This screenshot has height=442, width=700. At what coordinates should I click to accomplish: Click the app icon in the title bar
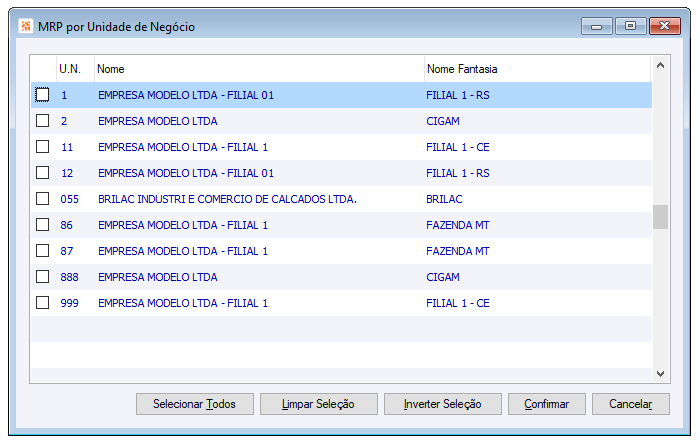tap(26, 26)
